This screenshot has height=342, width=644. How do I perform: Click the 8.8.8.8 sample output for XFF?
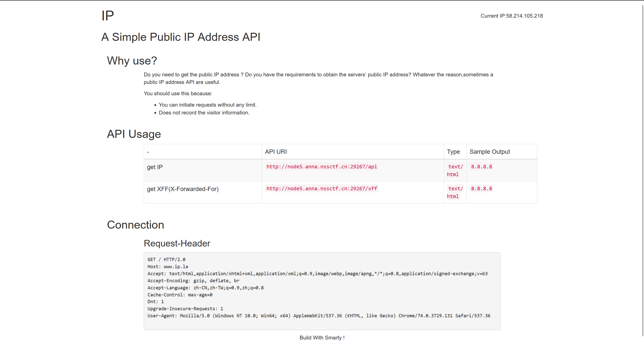click(481, 189)
